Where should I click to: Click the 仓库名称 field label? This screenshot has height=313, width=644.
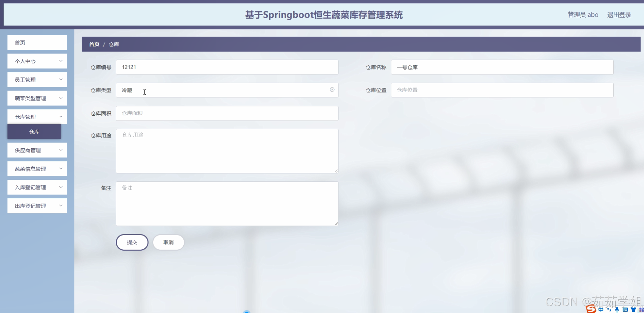[376, 67]
